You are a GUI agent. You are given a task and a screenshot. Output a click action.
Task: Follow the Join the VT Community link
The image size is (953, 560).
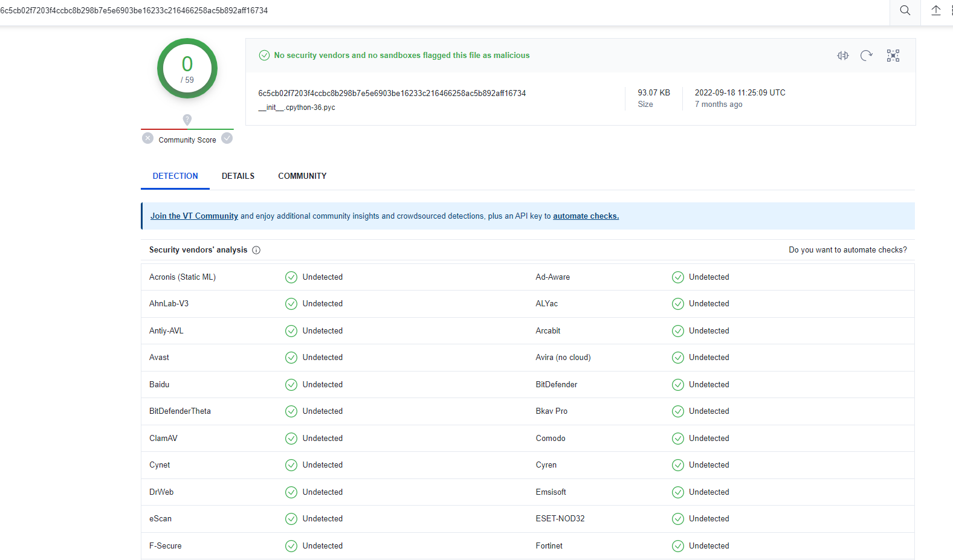194,216
